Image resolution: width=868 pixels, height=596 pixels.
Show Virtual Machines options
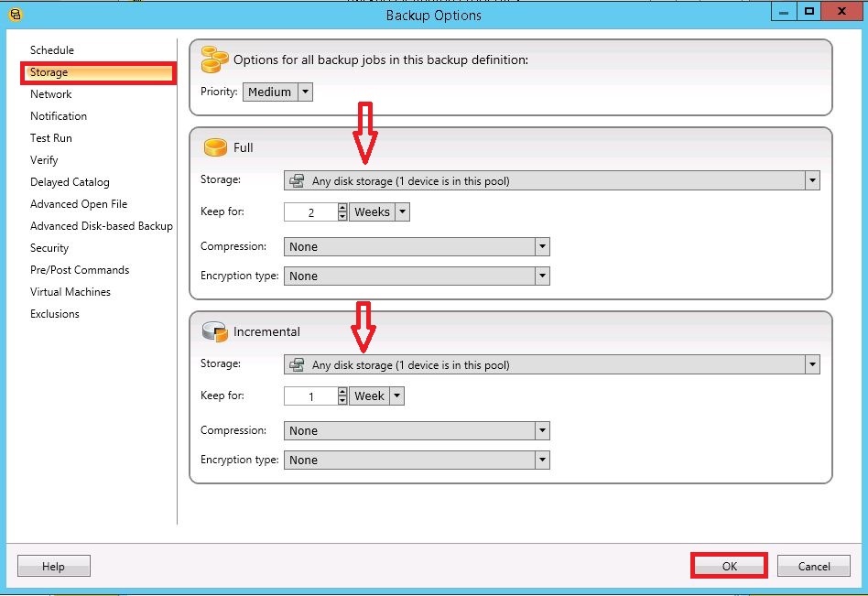(71, 292)
